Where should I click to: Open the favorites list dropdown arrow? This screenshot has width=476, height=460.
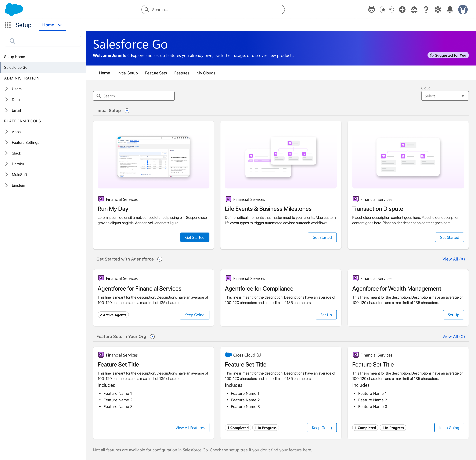point(390,10)
